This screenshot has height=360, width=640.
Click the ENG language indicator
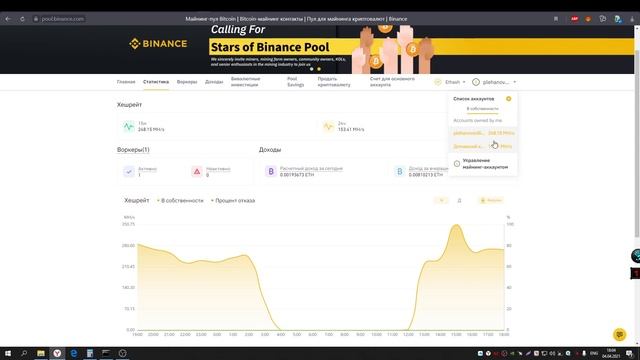click(x=594, y=353)
